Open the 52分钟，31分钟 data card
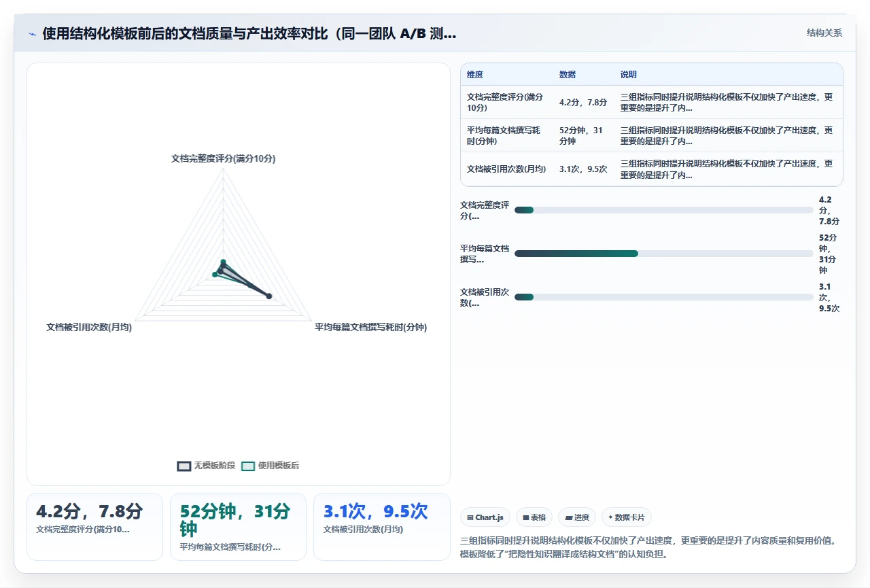870x588 pixels. (x=238, y=527)
